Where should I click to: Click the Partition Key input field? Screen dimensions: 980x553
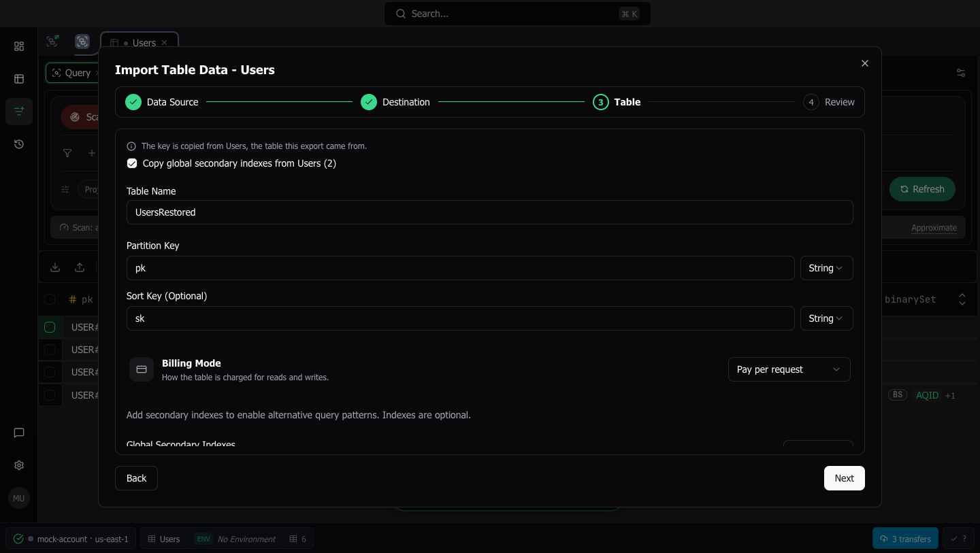(461, 268)
